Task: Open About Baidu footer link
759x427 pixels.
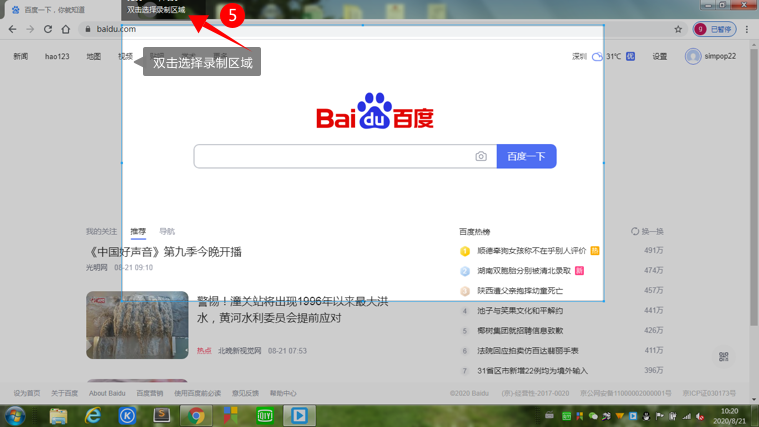Action: 107,393
